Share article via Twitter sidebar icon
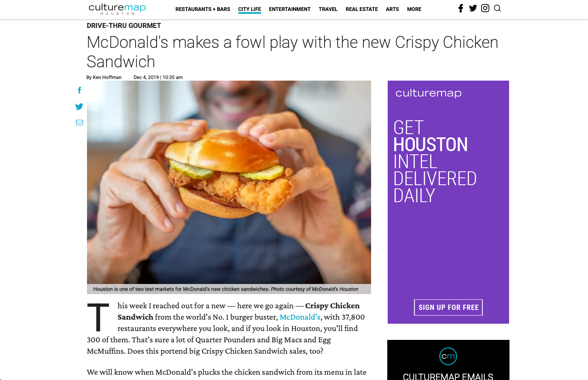The image size is (588, 380). pyautogui.click(x=79, y=107)
